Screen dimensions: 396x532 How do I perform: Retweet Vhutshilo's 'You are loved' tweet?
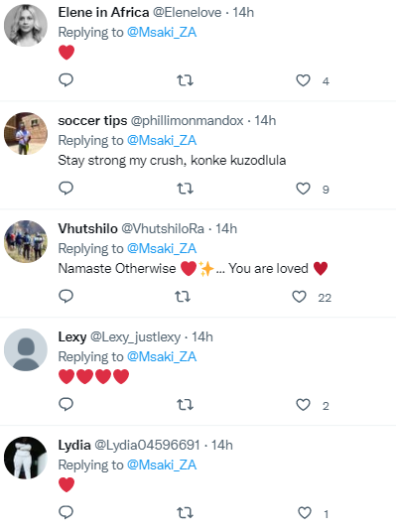183,297
